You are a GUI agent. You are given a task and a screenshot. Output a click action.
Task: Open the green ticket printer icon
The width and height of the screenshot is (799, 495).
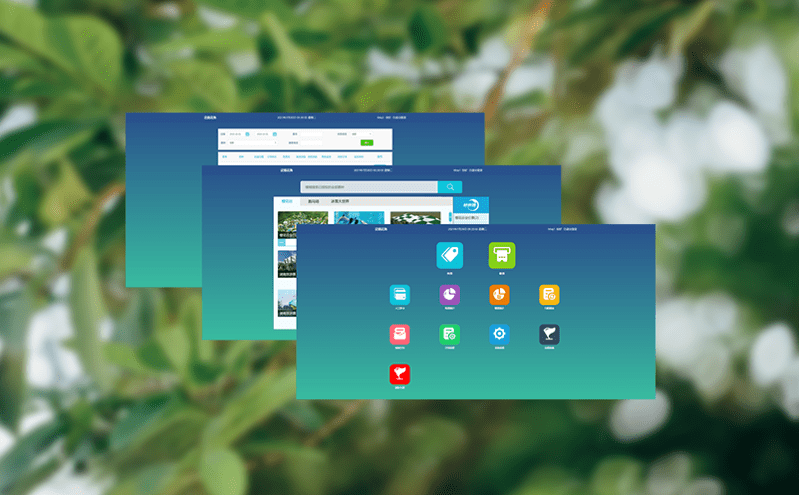pos(501,256)
